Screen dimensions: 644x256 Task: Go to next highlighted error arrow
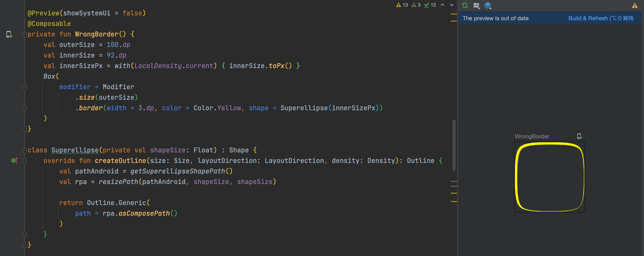tap(452, 5)
